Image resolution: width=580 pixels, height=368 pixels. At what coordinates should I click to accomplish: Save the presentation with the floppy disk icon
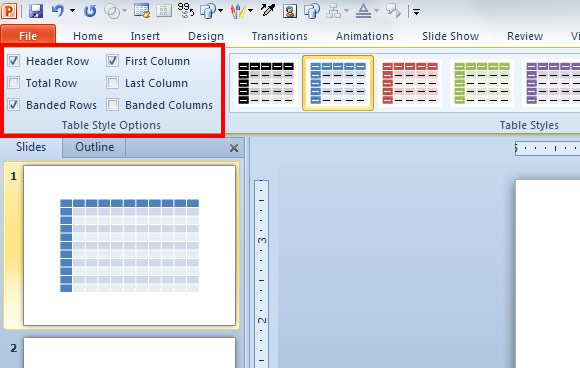coord(36,11)
